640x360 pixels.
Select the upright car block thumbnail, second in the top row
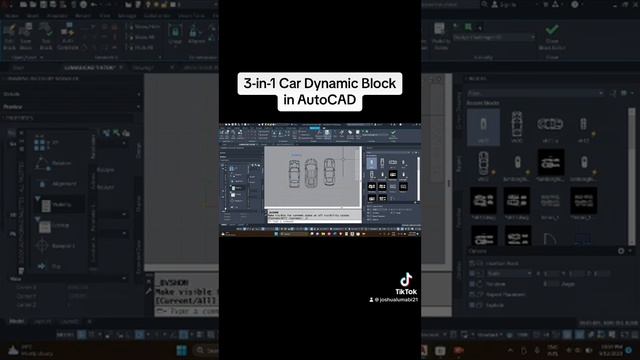click(x=517, y=127)
